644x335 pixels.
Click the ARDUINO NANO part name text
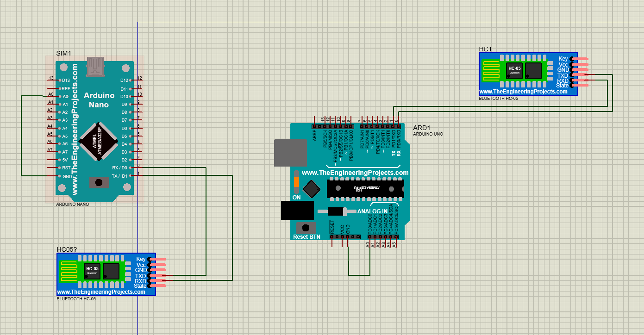[73, 204]
